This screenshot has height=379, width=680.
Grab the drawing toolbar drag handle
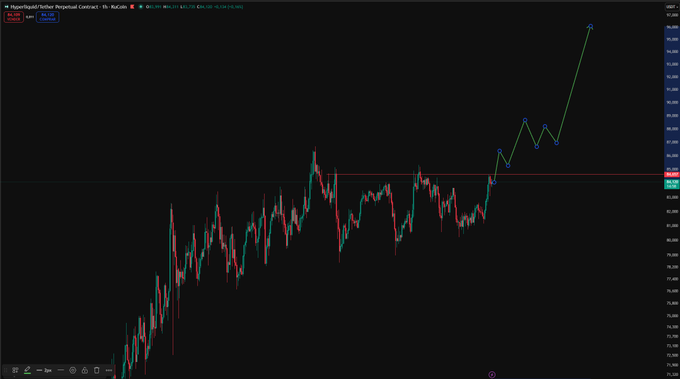tap(6, 370)
